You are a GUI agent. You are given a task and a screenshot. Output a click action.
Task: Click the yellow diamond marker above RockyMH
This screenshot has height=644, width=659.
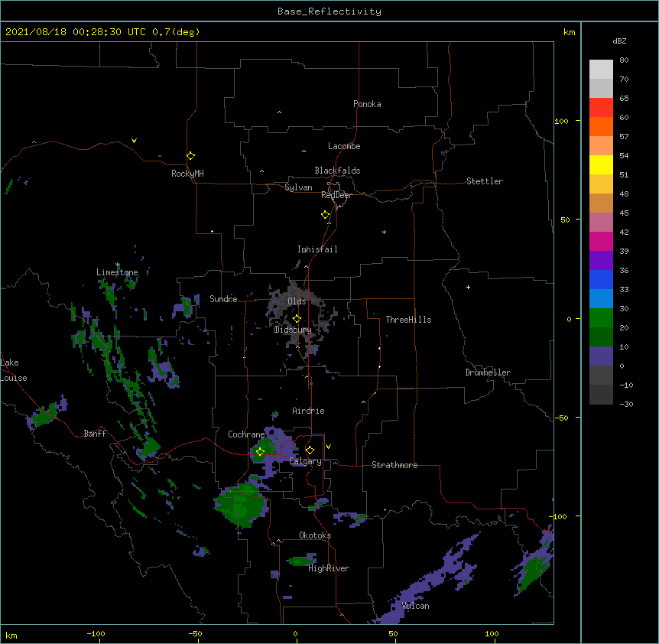[190, 156]
